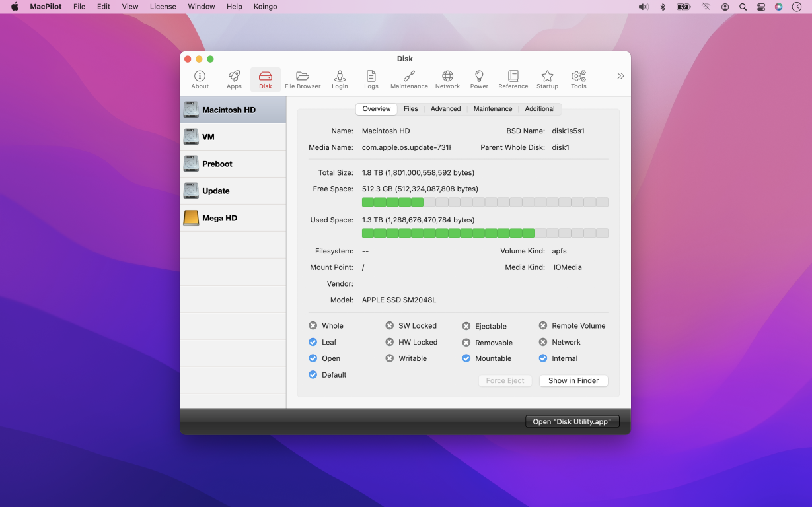Toggle the Network indicator checkbox
812x507 pixels.
tap(543, 342)
